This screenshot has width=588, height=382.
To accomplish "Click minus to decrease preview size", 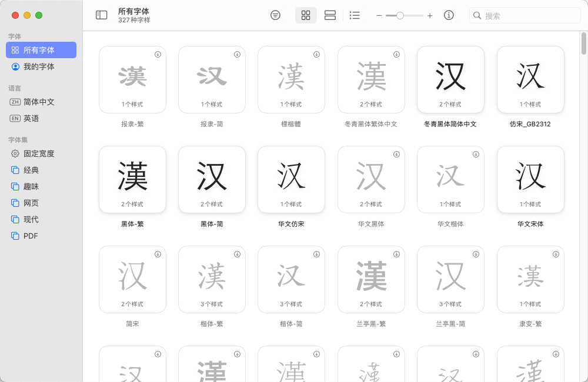I will (379, 16).
